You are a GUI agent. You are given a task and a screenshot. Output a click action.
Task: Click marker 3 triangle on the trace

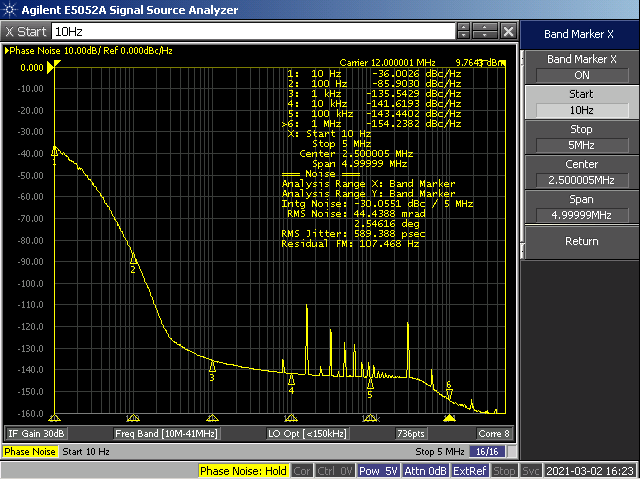212,367
